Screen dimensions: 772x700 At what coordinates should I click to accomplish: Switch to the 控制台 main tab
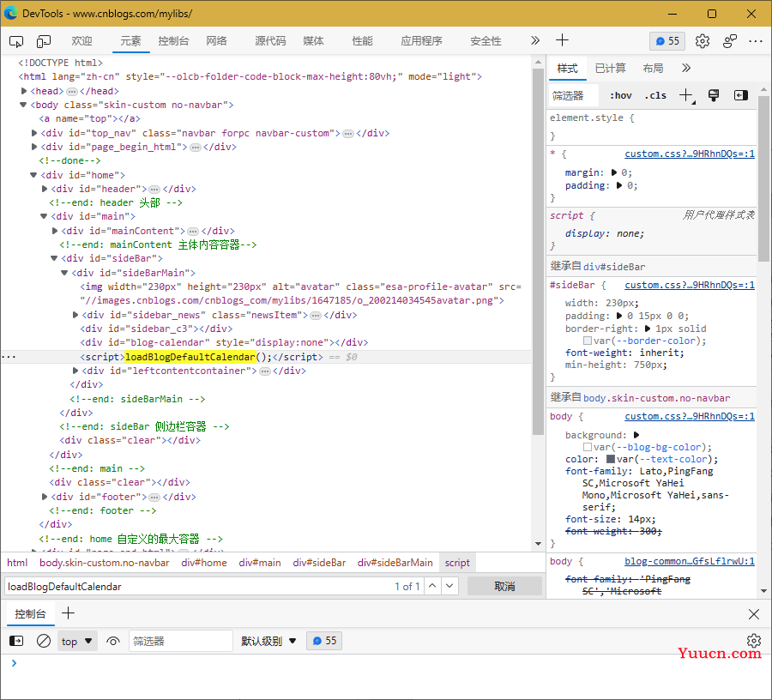tap(173, 41)
